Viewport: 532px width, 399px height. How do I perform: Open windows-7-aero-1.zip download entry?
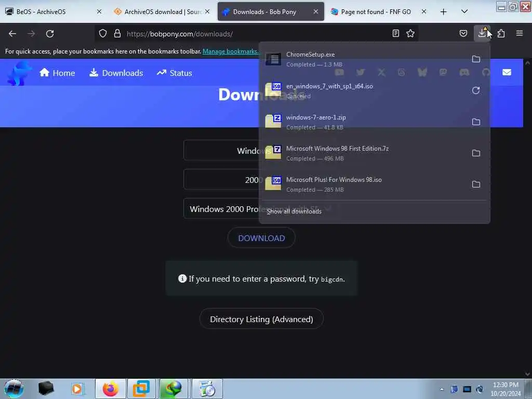pyautogui.click(x=365, y=122)
